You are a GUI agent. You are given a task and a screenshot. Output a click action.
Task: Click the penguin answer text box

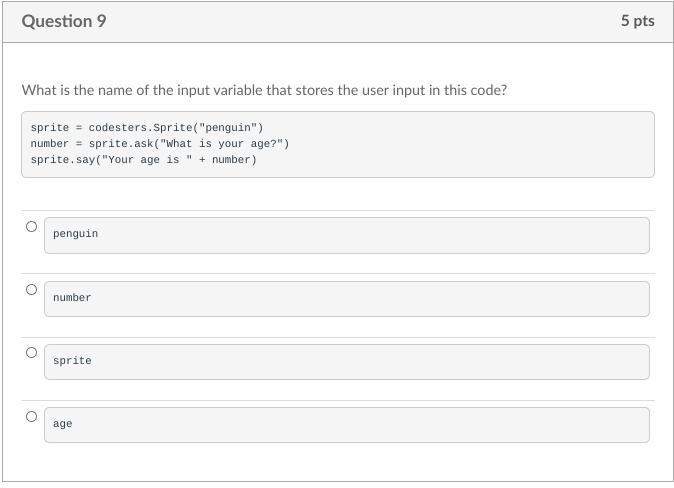346,235
